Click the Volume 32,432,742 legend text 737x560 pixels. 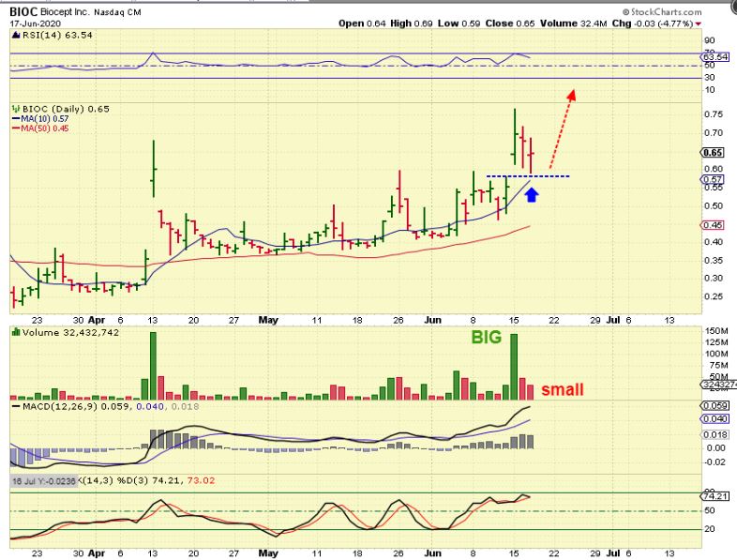[70, 332]
